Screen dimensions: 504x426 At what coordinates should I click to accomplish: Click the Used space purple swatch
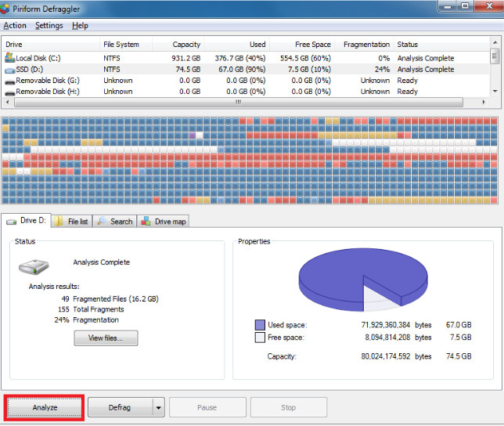pyautogui.click(x=260, y=325)
